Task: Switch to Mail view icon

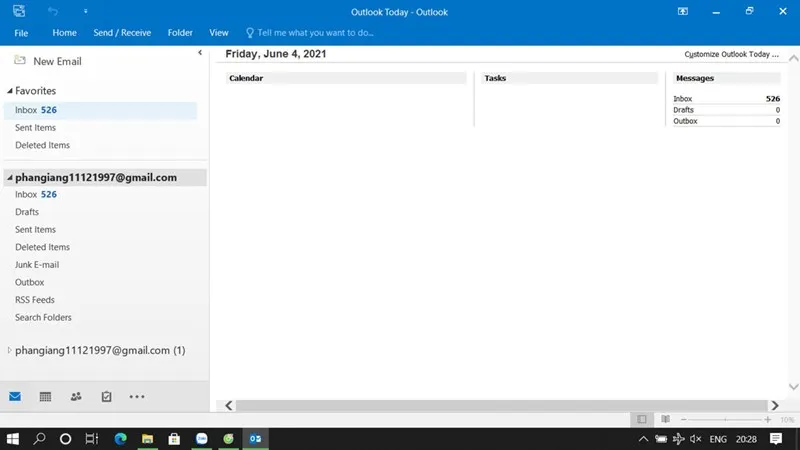Action: [x=15, y=396]
